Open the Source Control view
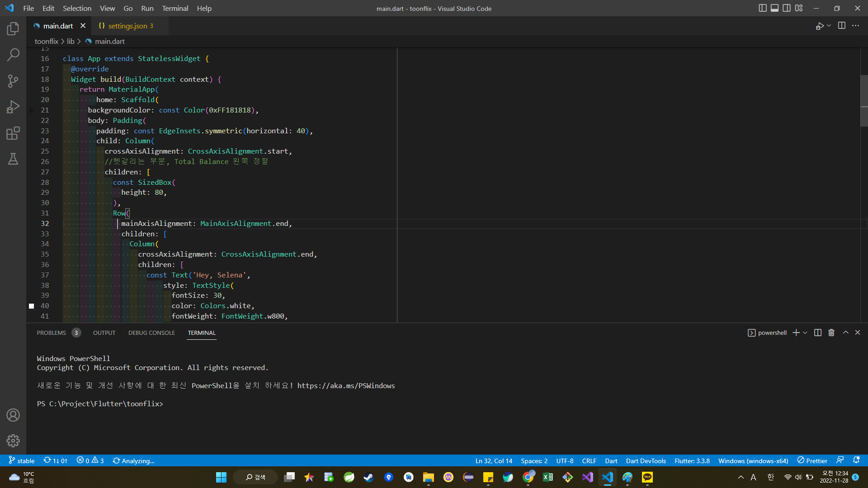868x488 pixels. point(13,81)
